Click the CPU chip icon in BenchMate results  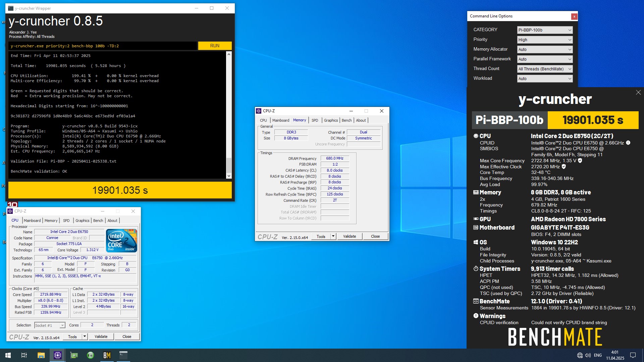tap(476, 136)
